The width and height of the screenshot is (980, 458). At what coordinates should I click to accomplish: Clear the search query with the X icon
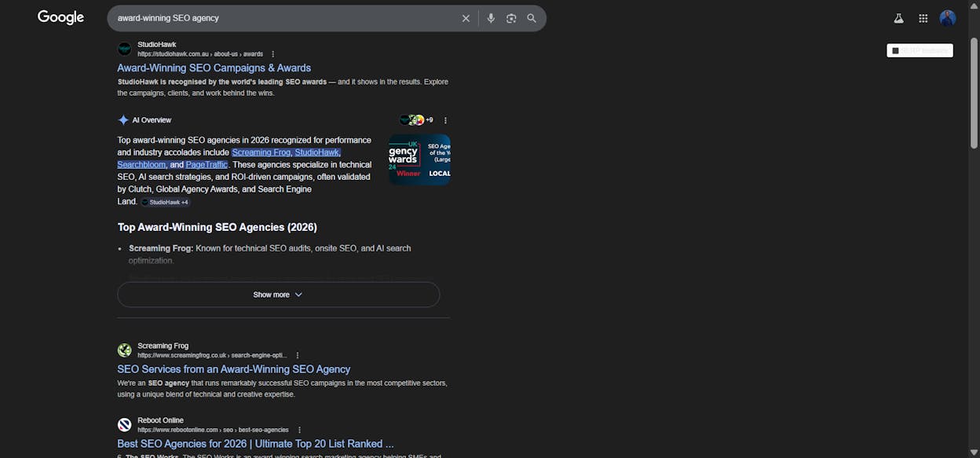pos(466,18)
